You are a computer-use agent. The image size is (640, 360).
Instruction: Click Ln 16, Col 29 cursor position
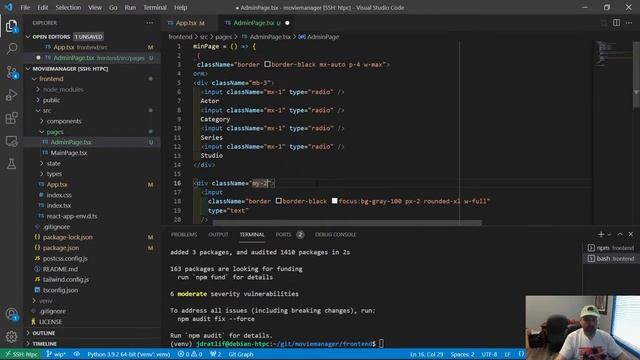coord(427,354)
